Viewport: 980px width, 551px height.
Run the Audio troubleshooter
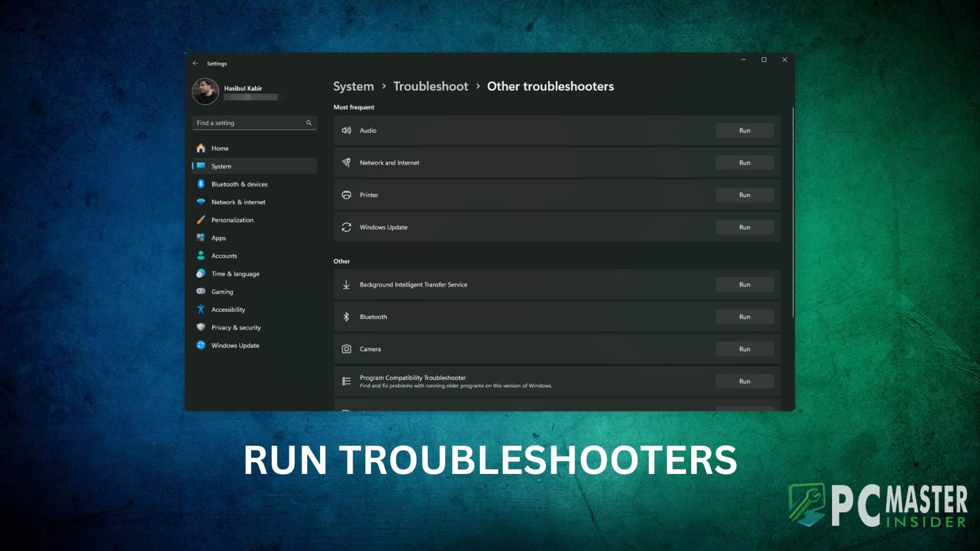click(x=744, y=130)
